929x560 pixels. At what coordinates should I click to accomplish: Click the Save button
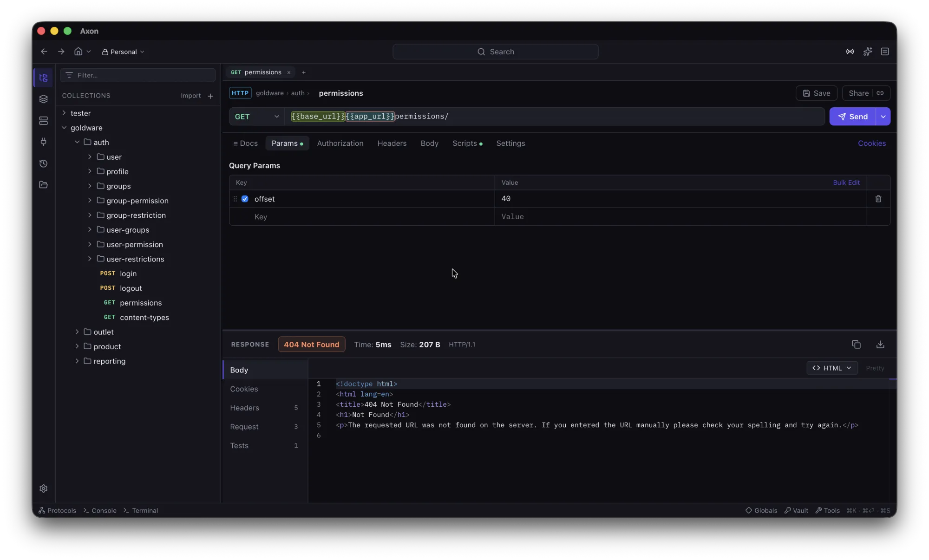(816, 93)
